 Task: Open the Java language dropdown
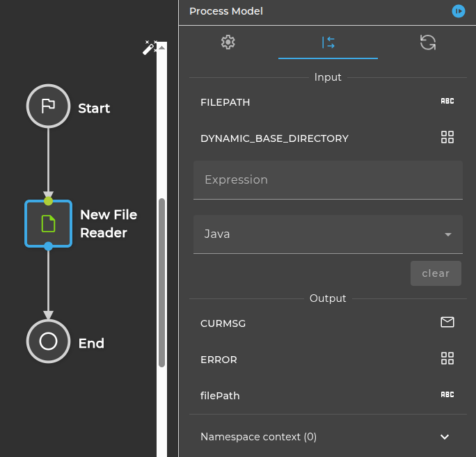click(328, 234)
